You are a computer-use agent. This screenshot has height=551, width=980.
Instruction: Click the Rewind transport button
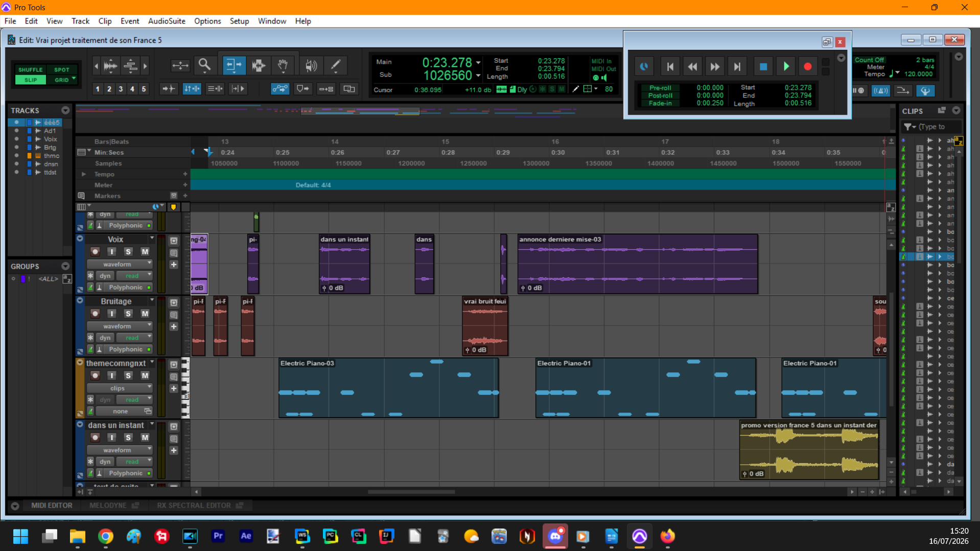point(692,66)
